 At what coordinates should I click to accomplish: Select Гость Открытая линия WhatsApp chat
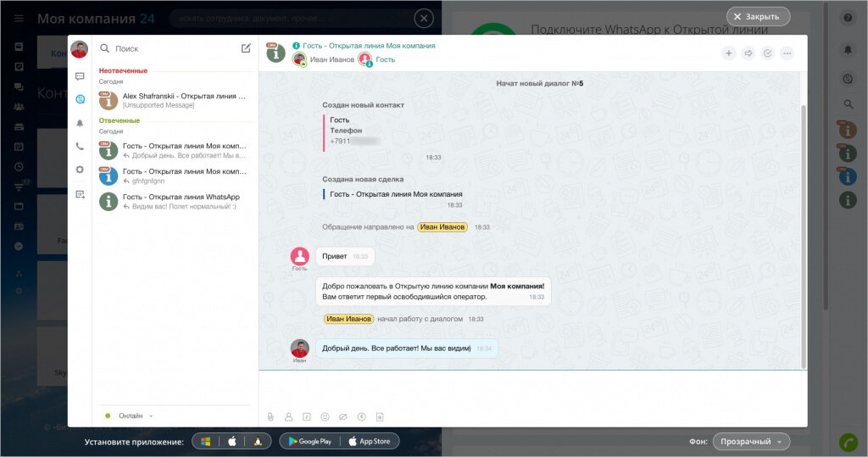(173, 201)
